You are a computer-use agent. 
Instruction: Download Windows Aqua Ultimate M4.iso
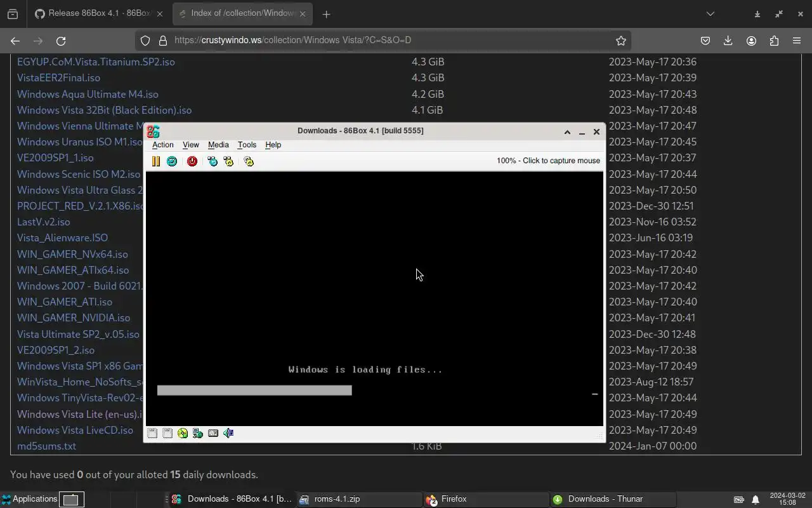(x=88, y=94)
